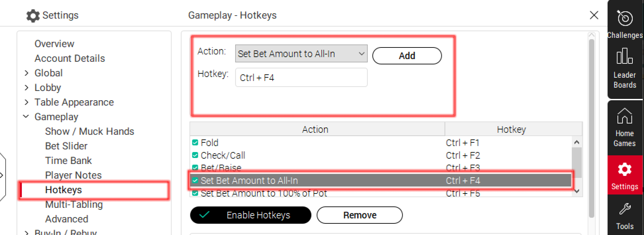Screen dimensions: 644x235
Task: Click the Settings gear icon in header
Action: 33,16
